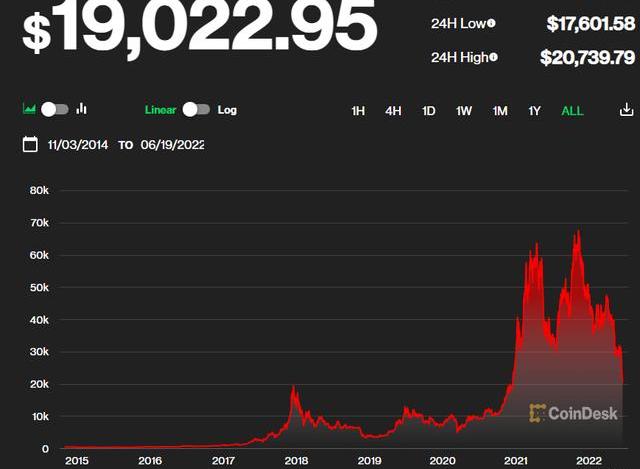Select the Log scale label
640x469 pixels.
pos(227,110)
